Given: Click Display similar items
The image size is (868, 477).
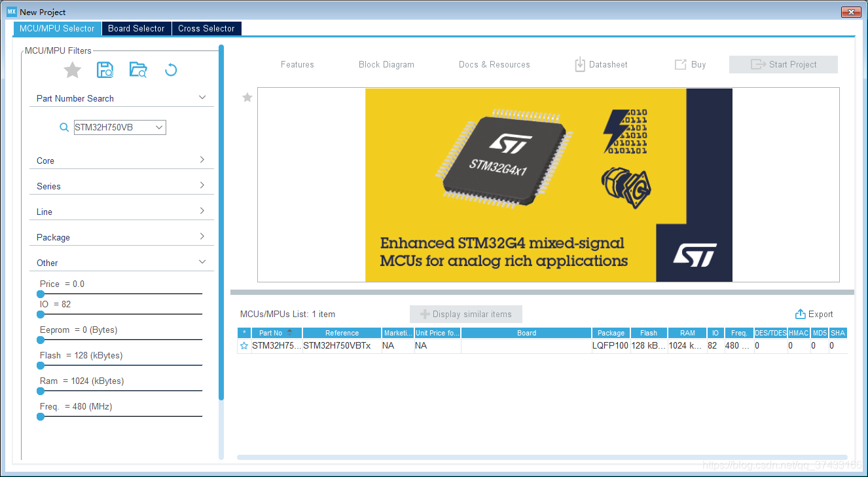Looking at the screenshot, I should point(465,314).
